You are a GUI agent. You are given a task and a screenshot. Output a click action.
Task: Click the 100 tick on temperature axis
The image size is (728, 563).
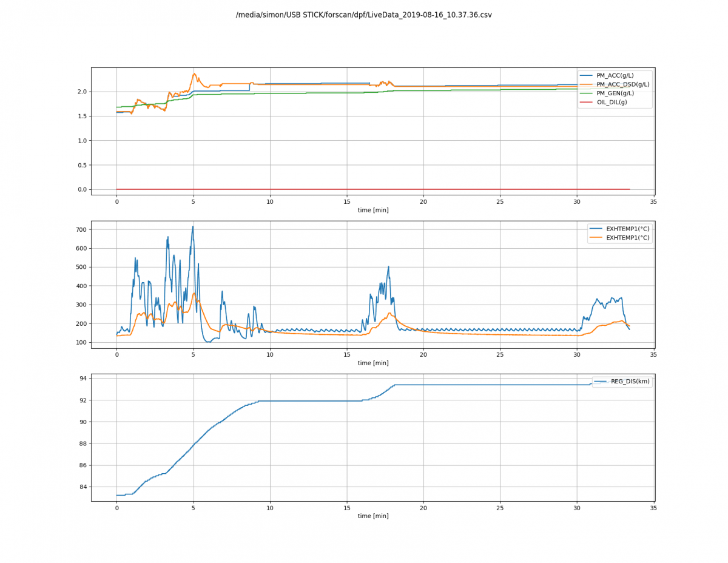pyautogui.click(x=81, y=342)
